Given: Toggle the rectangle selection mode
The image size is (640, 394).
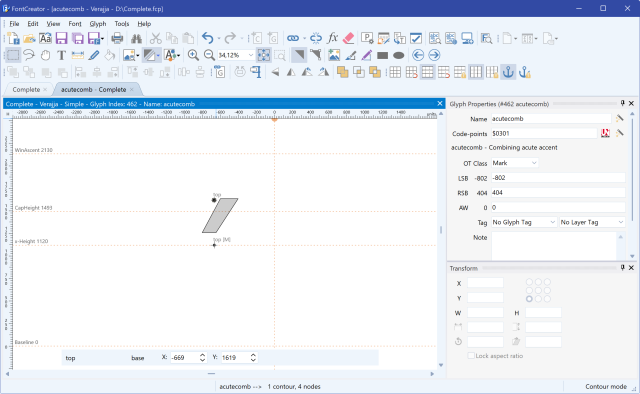Looking at the screenshot, I should (13, 55).
